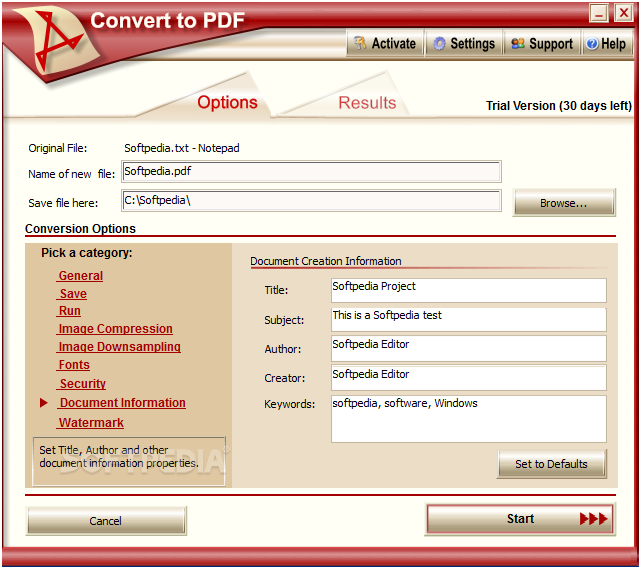The image size is (639, 567).
Task: Click the 'Conversion Options' heading
Action: coord(80,229)
